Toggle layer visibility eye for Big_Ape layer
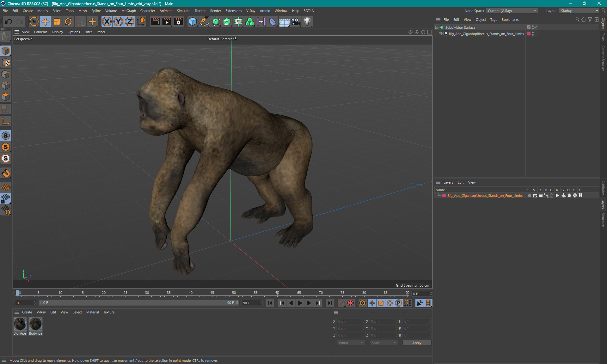The width and height of the screenshot is (607, 364). pyautogui.click(x=535, y=196)
